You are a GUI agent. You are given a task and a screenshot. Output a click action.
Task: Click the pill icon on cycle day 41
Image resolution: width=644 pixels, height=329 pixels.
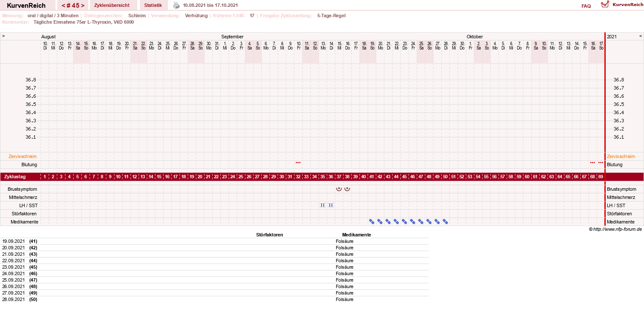tap(372, 221)
